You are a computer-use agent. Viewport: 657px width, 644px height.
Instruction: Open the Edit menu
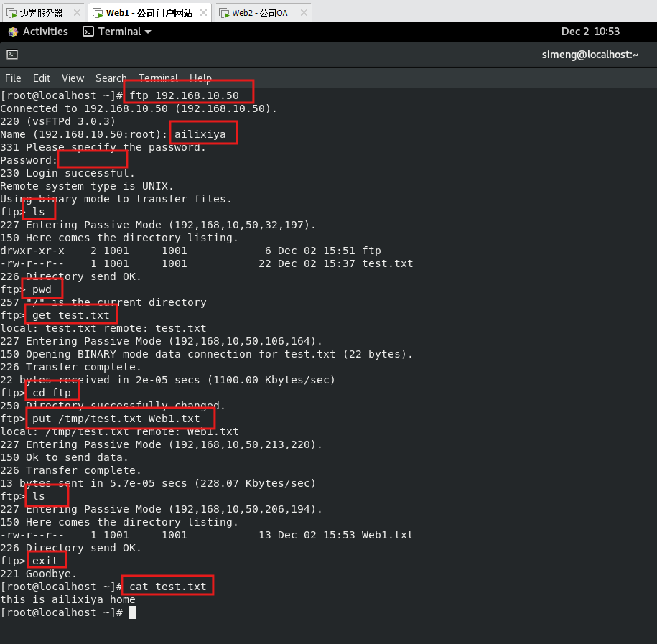(x=42, y=78)
